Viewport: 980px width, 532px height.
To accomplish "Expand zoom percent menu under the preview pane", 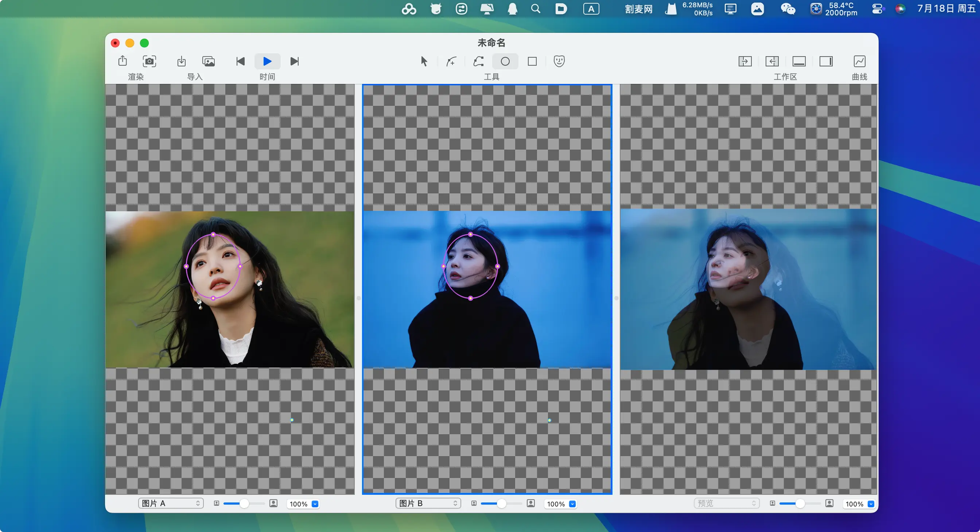I will click(871, 504).
